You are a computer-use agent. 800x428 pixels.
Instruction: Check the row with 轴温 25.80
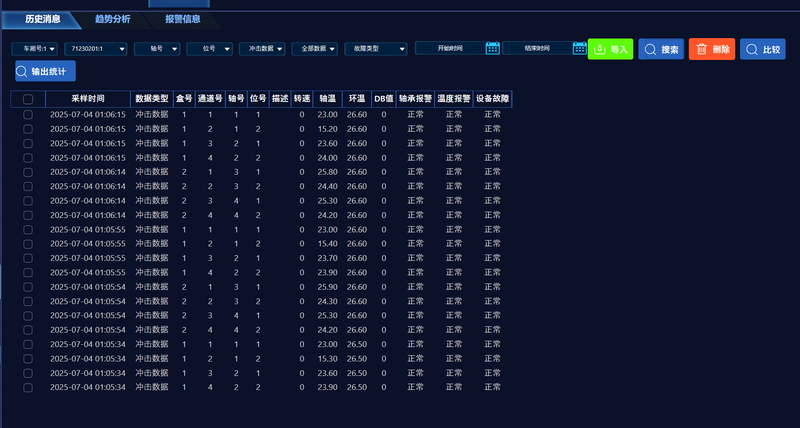[x=28, y=172]
